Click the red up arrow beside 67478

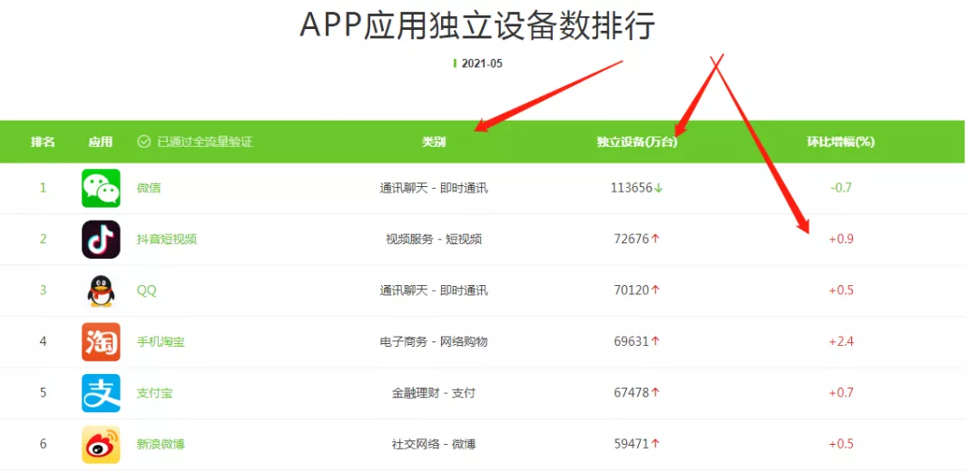pos(656,393)
